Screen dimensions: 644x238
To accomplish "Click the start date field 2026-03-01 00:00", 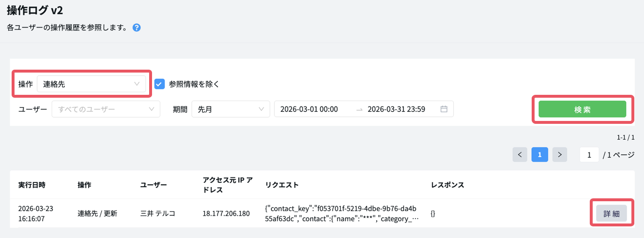I will click(309, 109).
